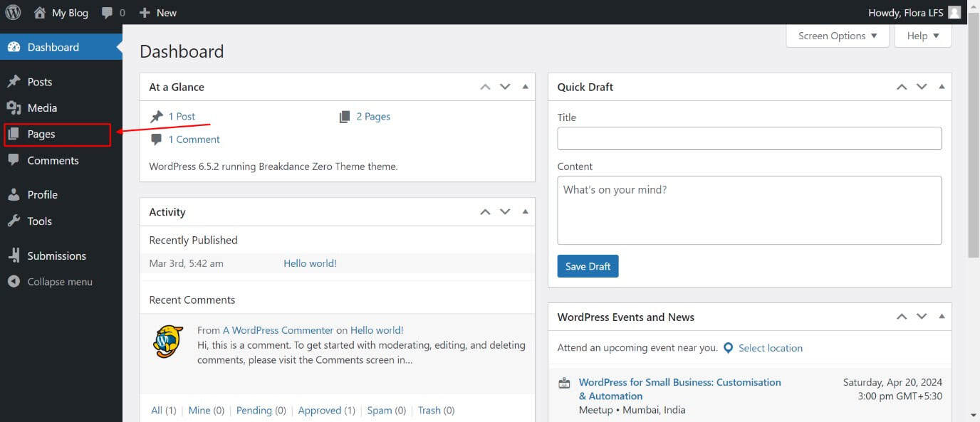Click the page vertical scrollbar thumb

tap(974, 134)
